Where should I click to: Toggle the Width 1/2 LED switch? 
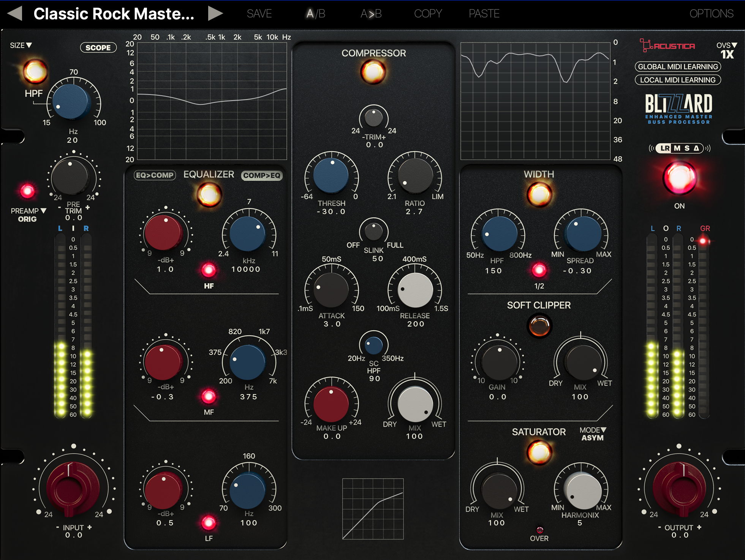[x=539, y=270]
